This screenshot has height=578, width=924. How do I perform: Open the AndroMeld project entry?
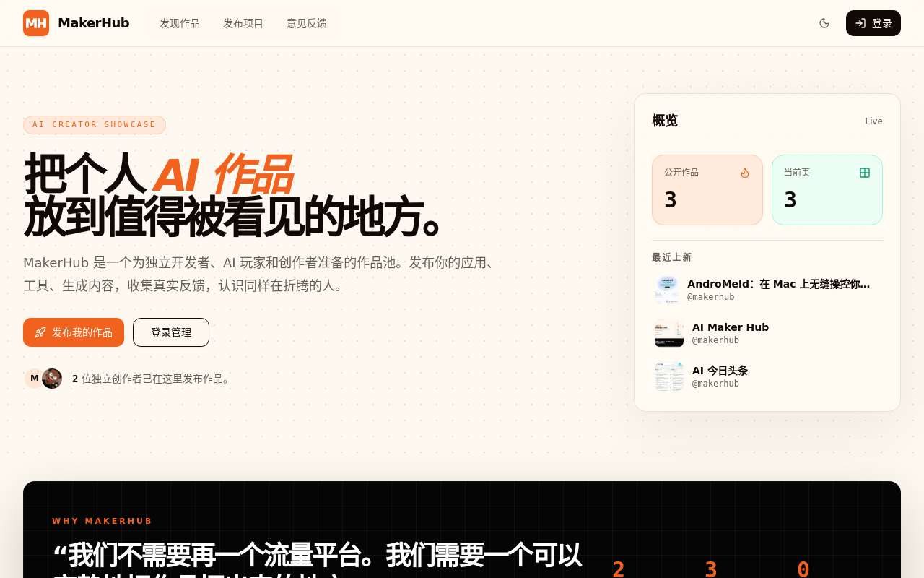click(767, 290)
